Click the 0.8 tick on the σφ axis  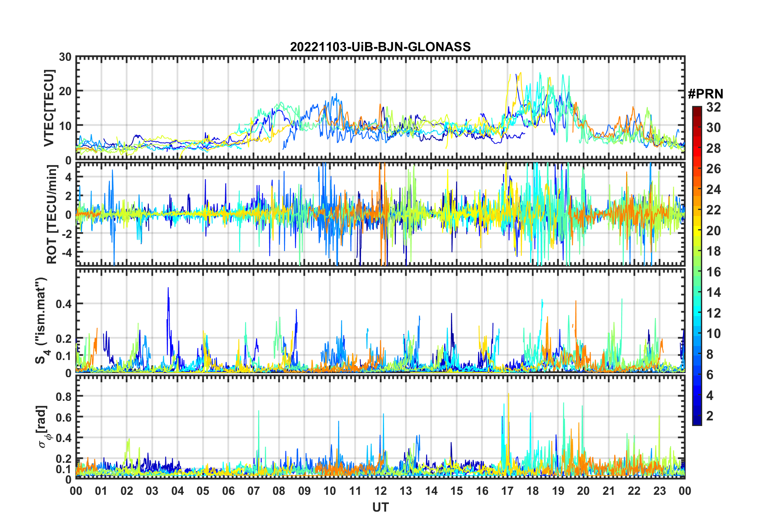pyautogui.click(x=64, y=396)
